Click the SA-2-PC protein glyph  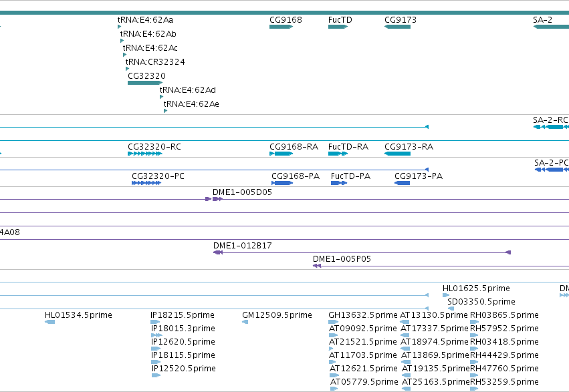pyautogui.click(x=552, y=170)
